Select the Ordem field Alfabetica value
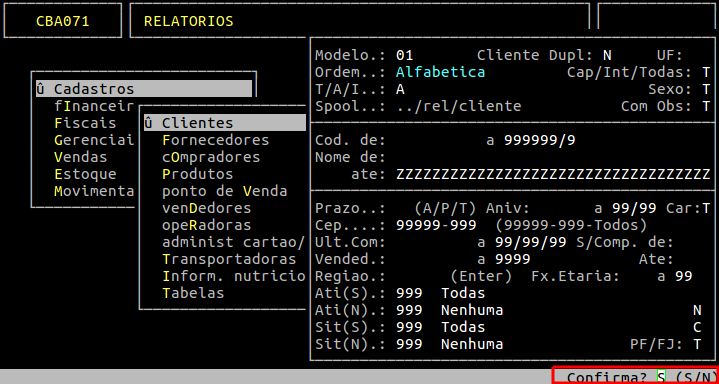Image resolution: width=719 pixels, height=384 pixels. pyautogui.click(x=440, y=72)
